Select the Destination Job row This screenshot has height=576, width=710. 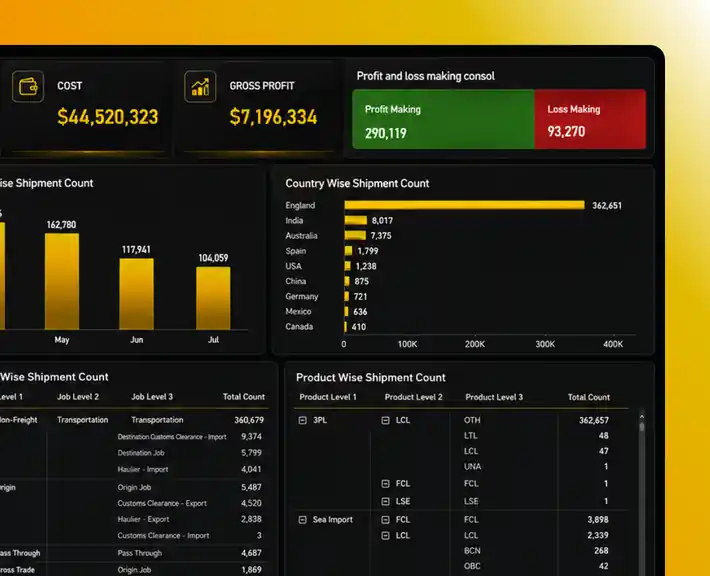click(141, 453)
